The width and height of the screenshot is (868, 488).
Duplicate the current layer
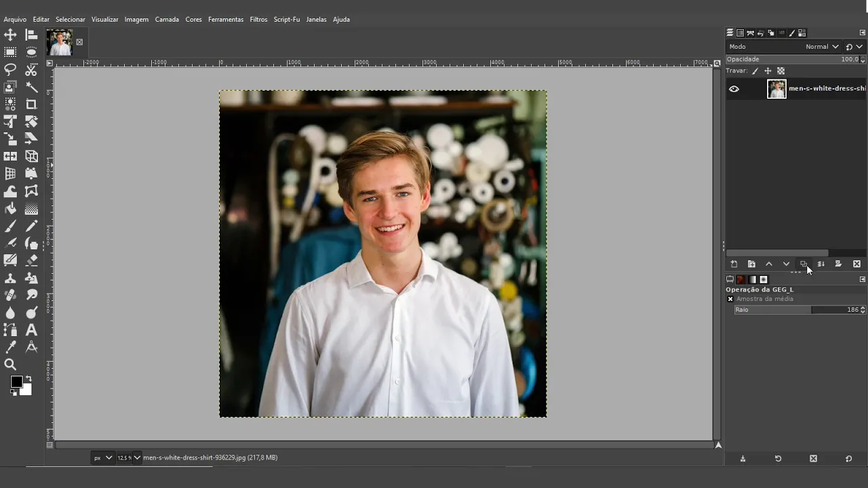(x=804, y=264)
